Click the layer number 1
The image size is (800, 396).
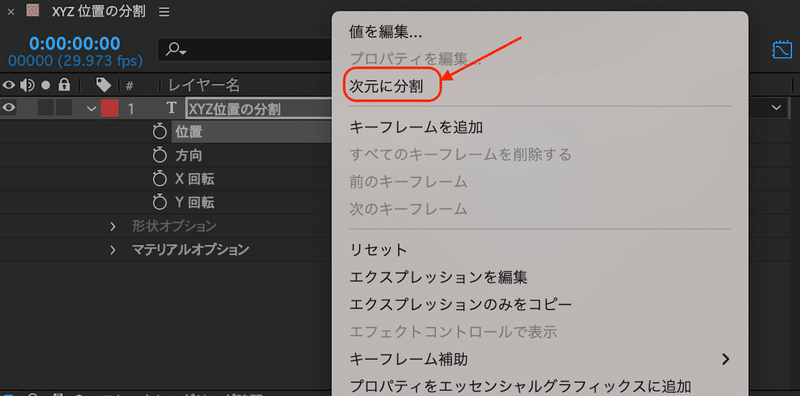(x=132, y=109)
